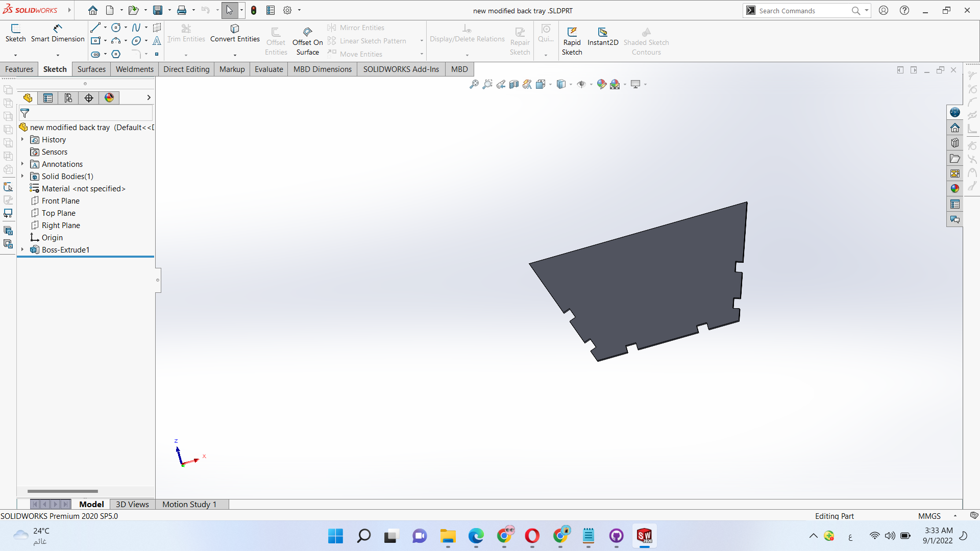Click the Search Commands input field
This screenshot has width=980, height=551.
pyautogui.click(x=801, y=11)
